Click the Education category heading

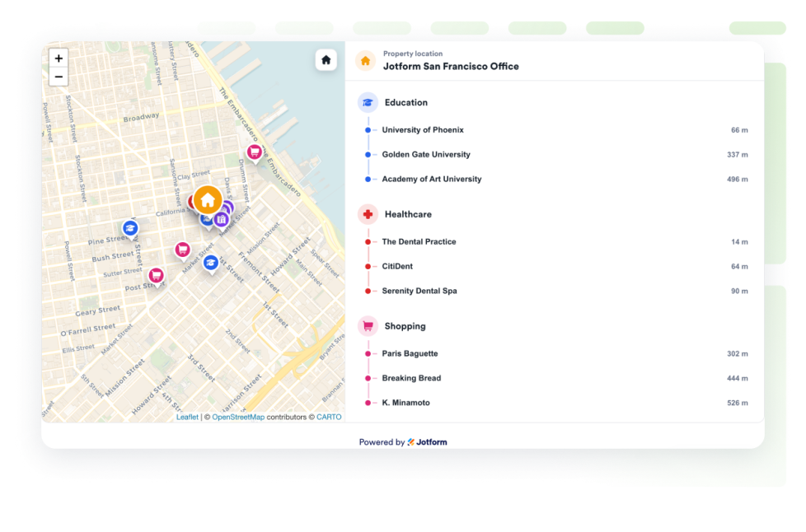click(406, 103)
